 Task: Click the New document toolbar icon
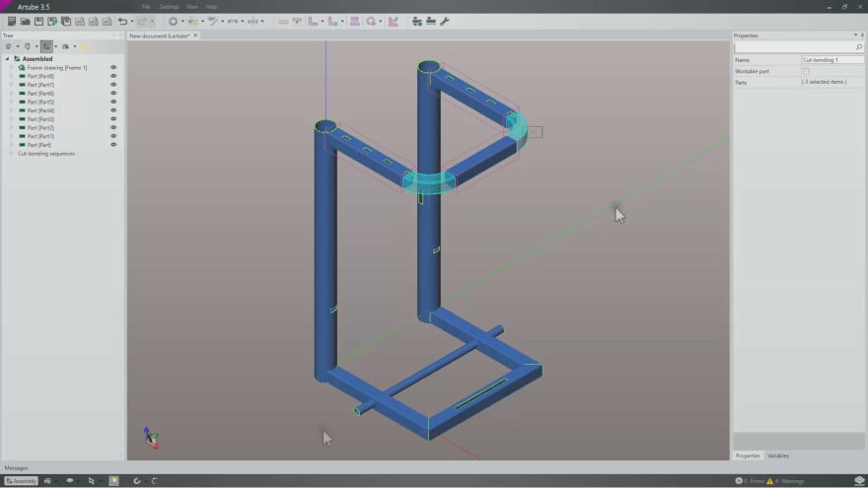tap(12, 21)
